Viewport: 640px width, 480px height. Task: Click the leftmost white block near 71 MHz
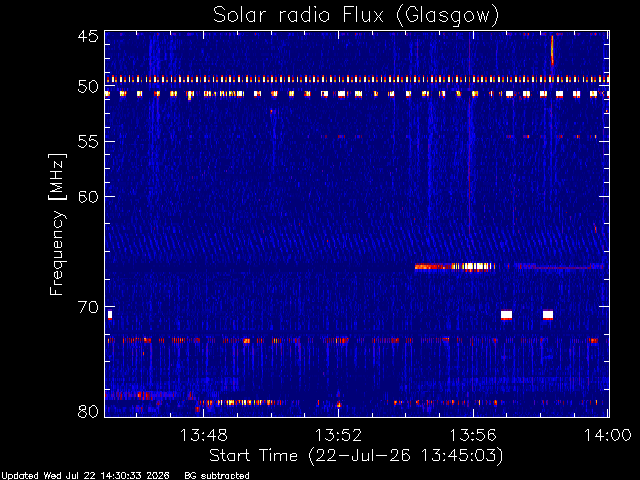click(x=110, y=315)
